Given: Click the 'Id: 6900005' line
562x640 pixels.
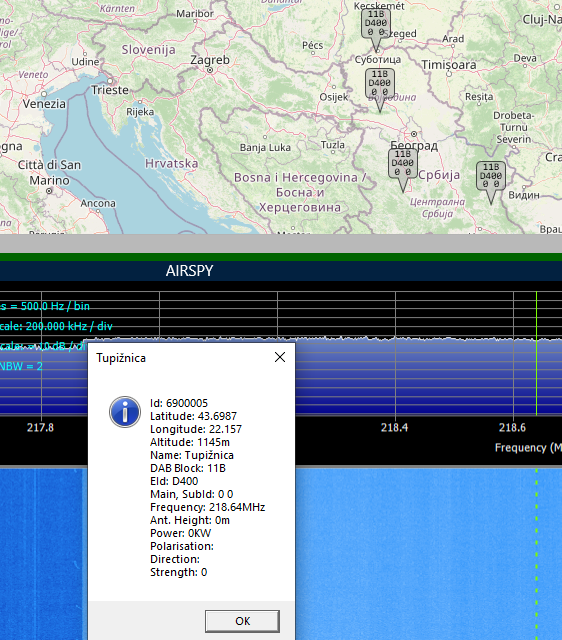Looking at the screenshot, I should click(x=179, y=403).
